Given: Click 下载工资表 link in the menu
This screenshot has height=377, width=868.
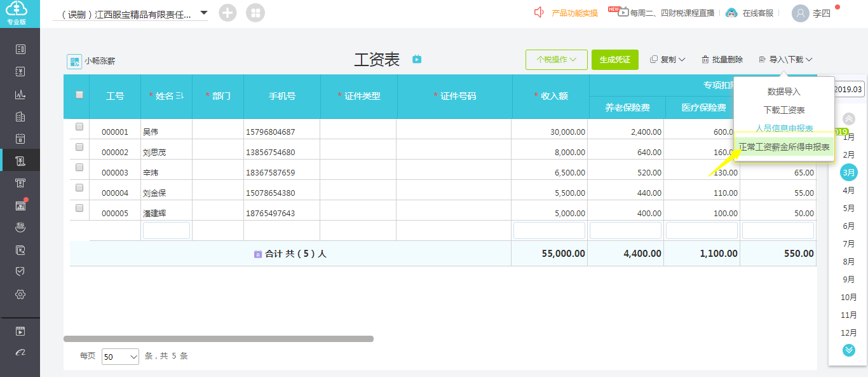Looking at the screenshot, I should pyautogui.click(x=783, y=109).
